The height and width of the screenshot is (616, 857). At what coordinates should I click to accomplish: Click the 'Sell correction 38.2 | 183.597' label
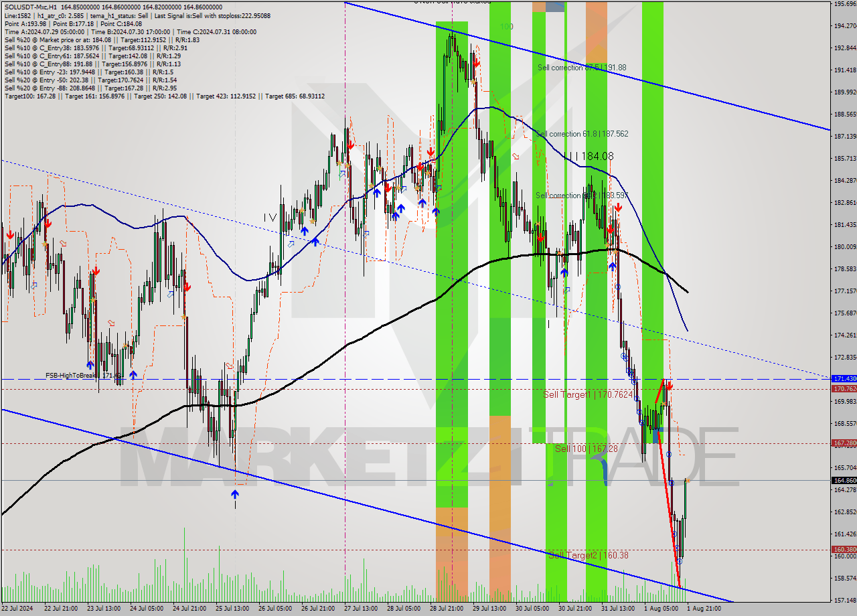[582, 196]
